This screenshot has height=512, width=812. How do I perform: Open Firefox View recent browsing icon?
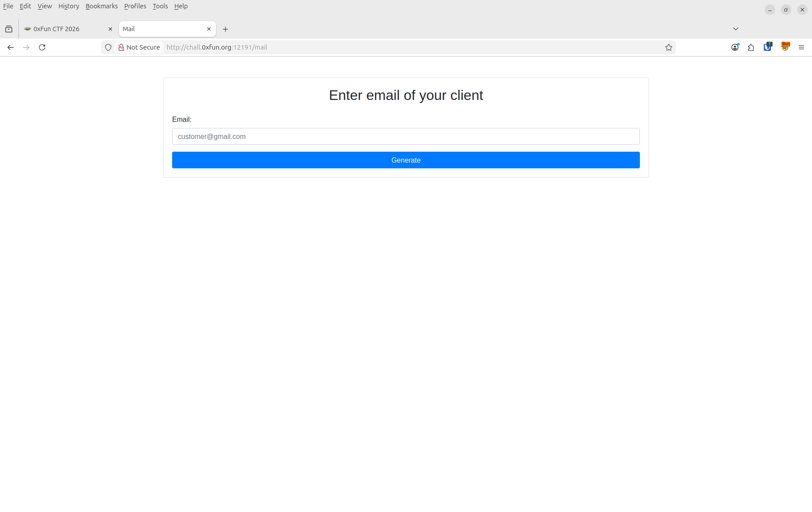tap(9, 29)
